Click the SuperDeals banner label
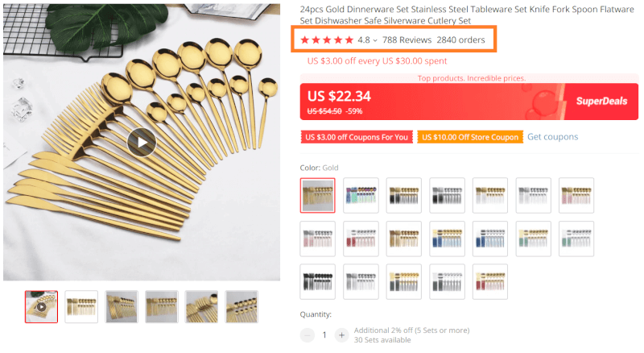 (x=601, y=102)
